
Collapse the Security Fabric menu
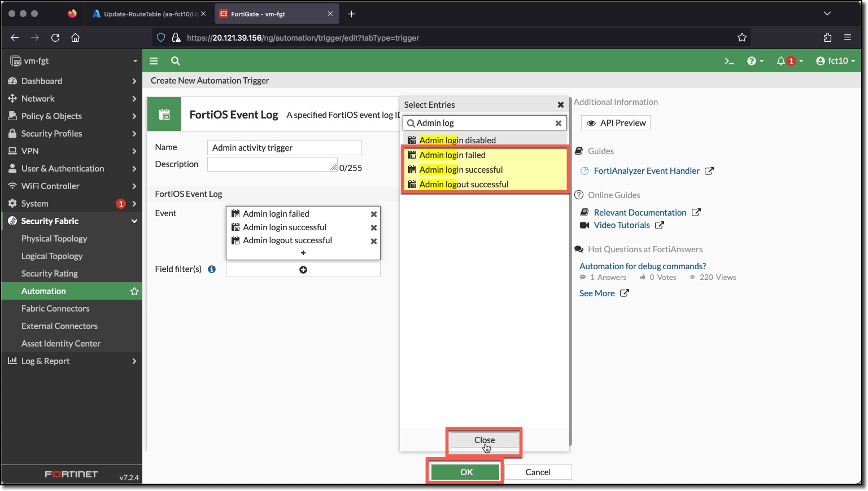click(x=71, y=221)
